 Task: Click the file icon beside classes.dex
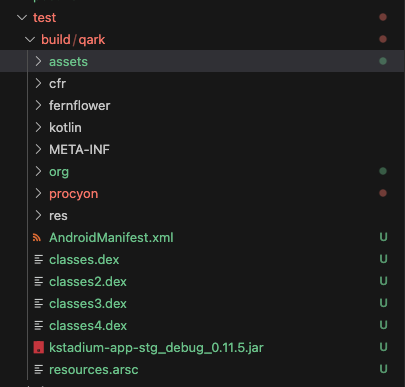tap(39, 260)
